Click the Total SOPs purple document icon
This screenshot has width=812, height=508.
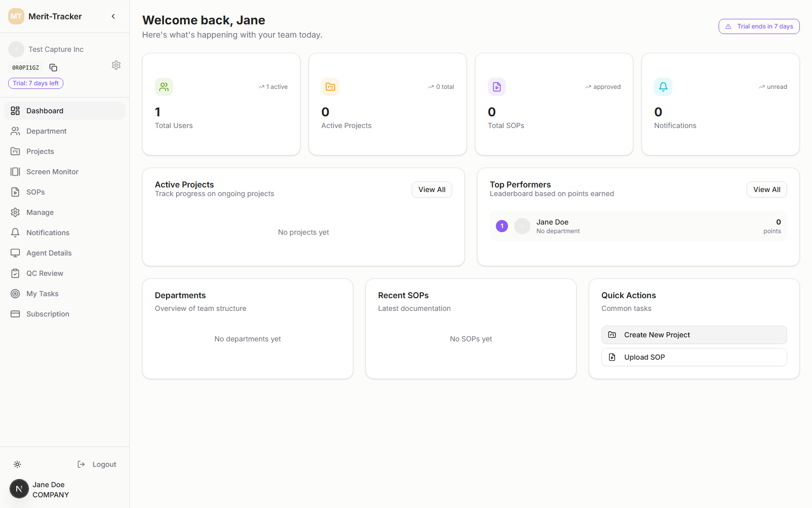point(497,87)
